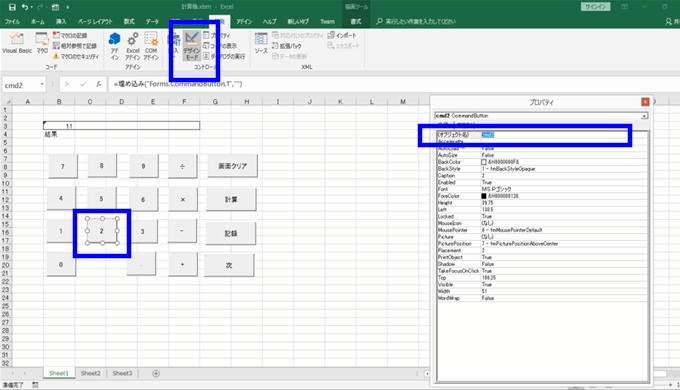The width and height of the screenshot is (680, 390).
Task: Select the WordWrap property row
Action: coord(542,298)
